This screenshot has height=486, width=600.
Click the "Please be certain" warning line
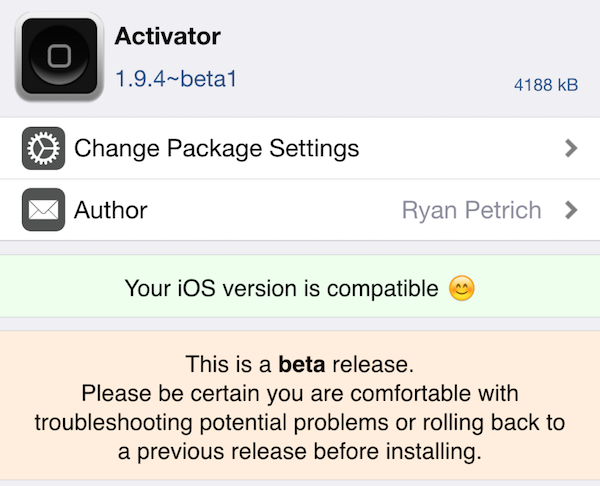point(300,392)
